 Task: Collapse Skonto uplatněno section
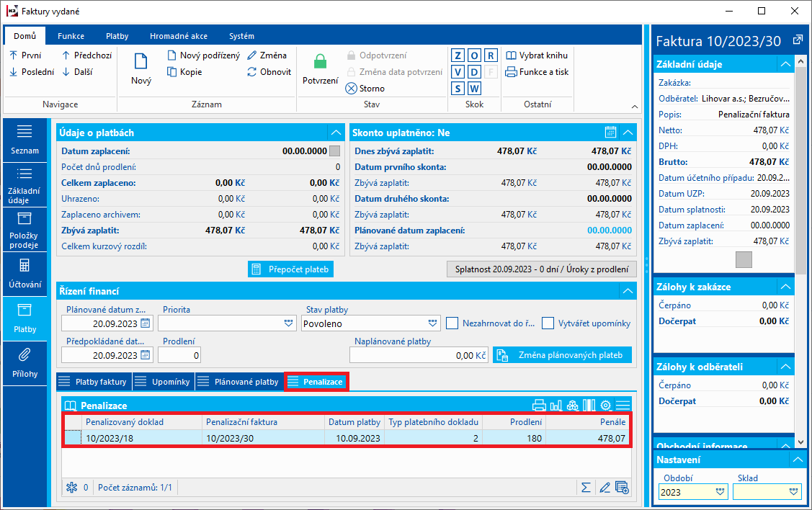click(628, 133)
